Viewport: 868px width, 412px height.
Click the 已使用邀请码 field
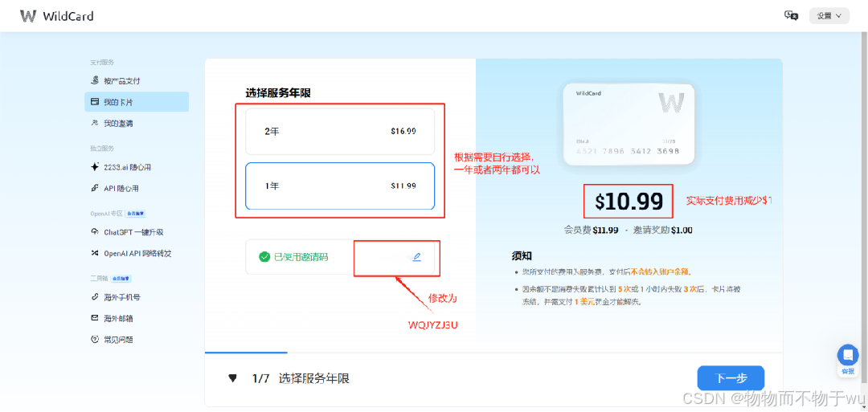point(340,257)
